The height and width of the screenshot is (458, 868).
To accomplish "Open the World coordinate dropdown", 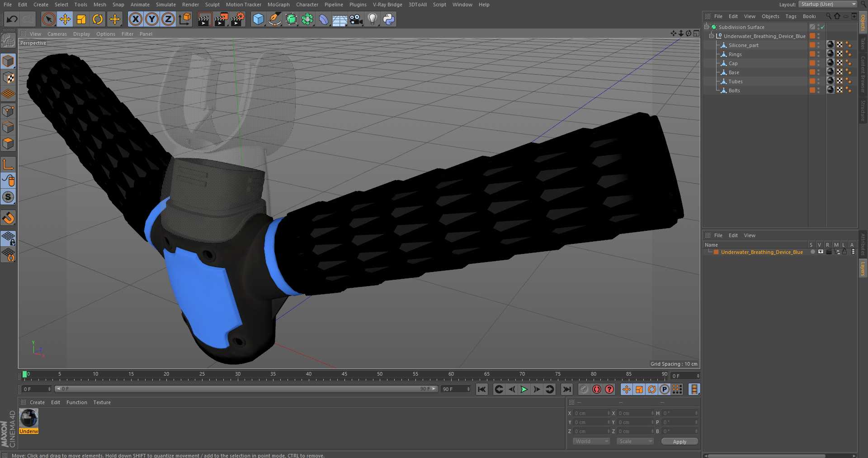I will [591, 441].
